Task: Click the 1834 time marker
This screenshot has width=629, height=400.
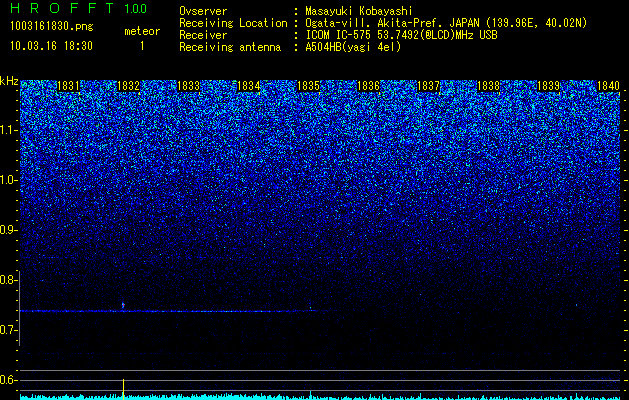Action: pos(248,86)
